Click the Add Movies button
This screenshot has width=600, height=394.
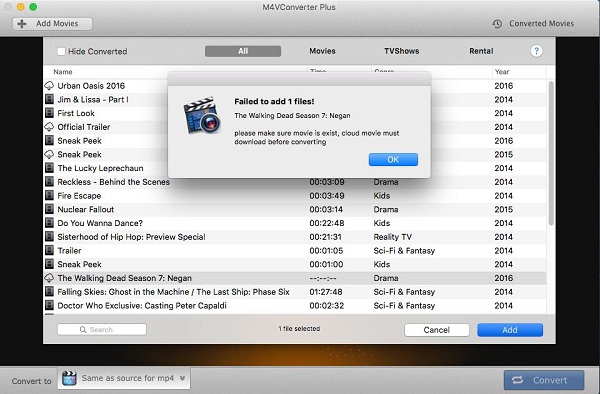pos(52,24)
